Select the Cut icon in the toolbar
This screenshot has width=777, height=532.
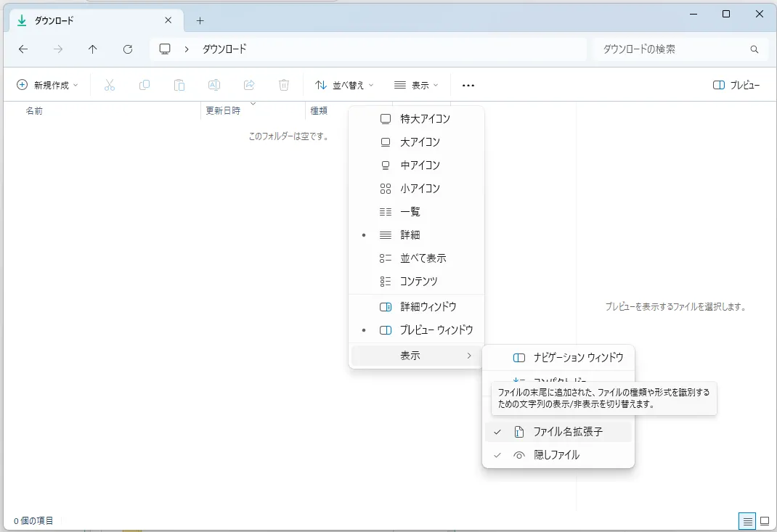pyautogui.click(x=110, y=85)
